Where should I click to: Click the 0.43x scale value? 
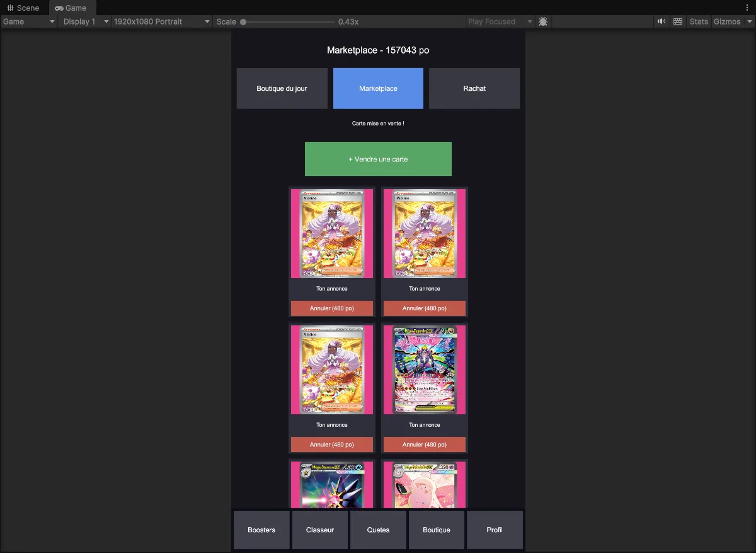pos(348,21)
